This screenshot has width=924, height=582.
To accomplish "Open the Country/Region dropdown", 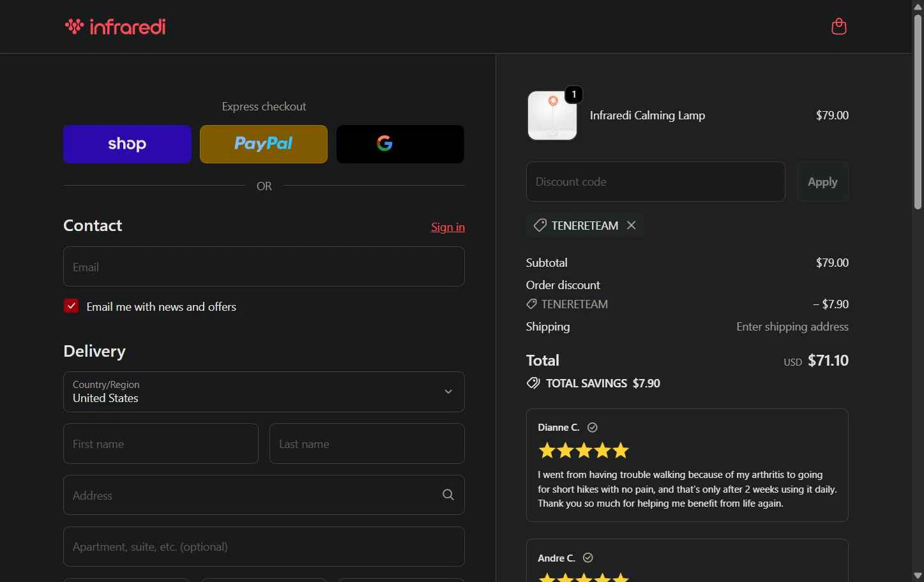I will (x=264, y=392).
